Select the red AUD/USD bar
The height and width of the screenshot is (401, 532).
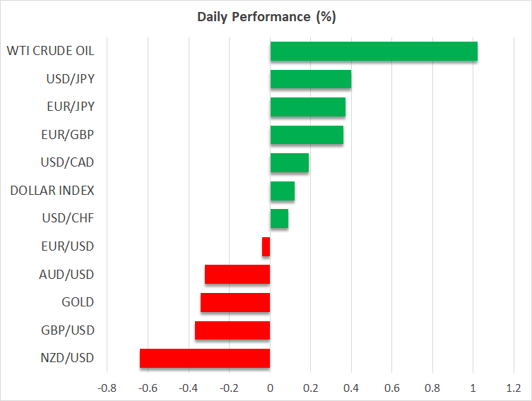(x=237, y=275)
